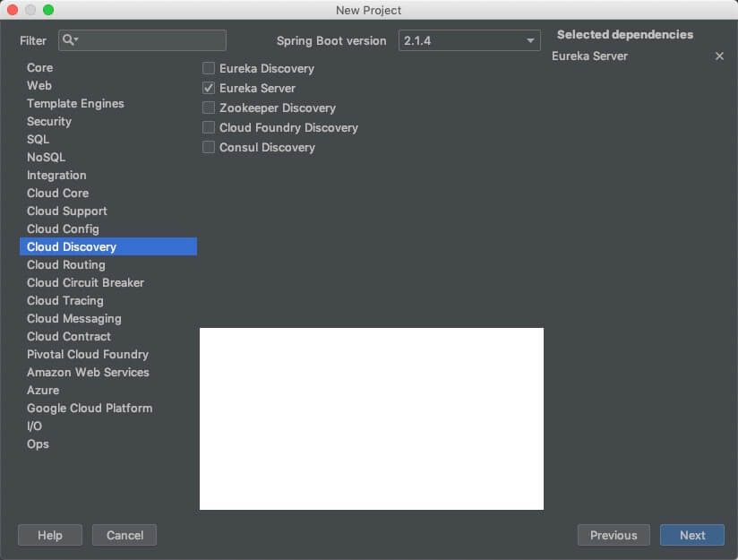The height and width of the screenshot is (560, 738).
Task: Click the red close window button
Action: [13, 10]
